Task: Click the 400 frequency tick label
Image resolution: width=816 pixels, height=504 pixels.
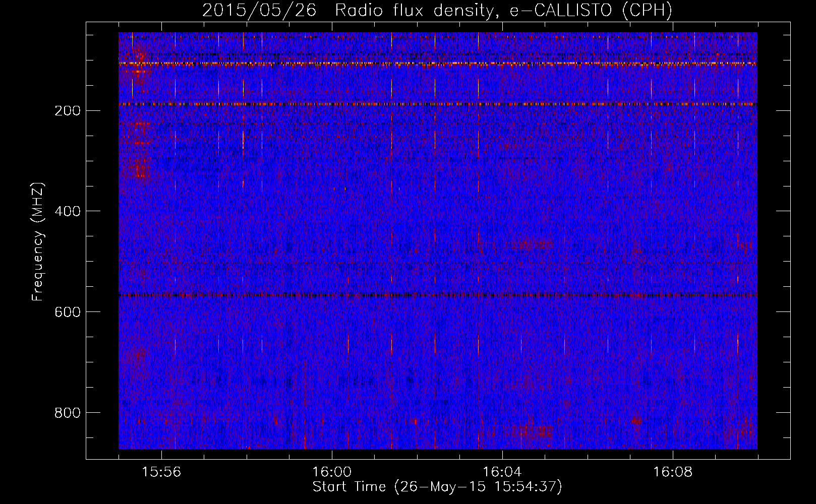Action: coord(68,212)
